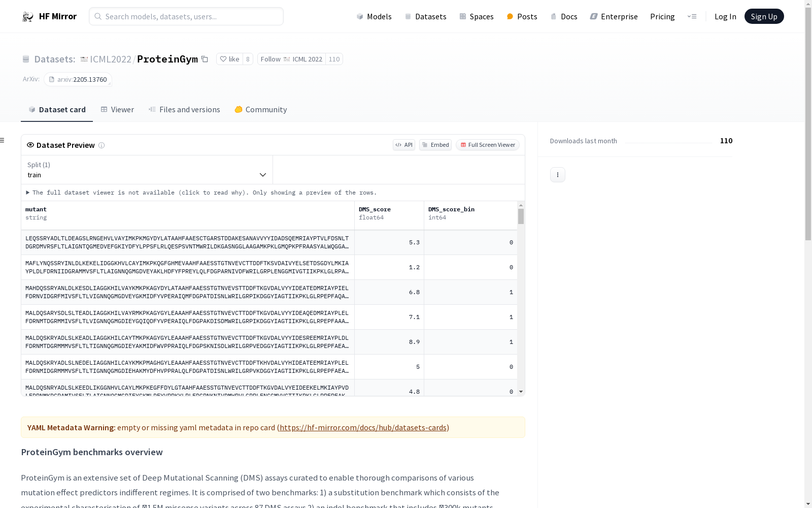Click the page vertical scrollbar thumb
812x508 pixels.
808,123
